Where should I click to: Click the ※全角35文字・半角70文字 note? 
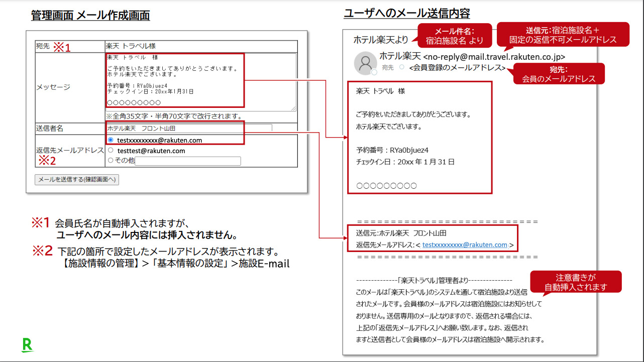[174, 116]
